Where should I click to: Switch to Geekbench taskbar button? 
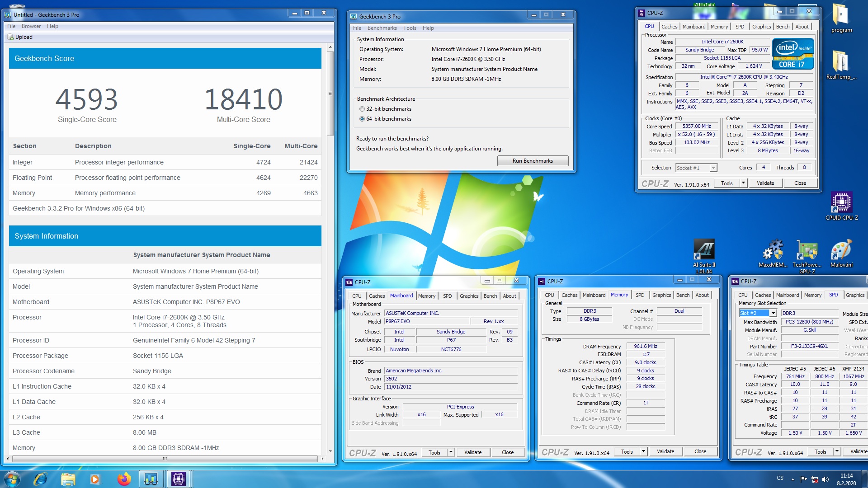click(x=151, y=479)
